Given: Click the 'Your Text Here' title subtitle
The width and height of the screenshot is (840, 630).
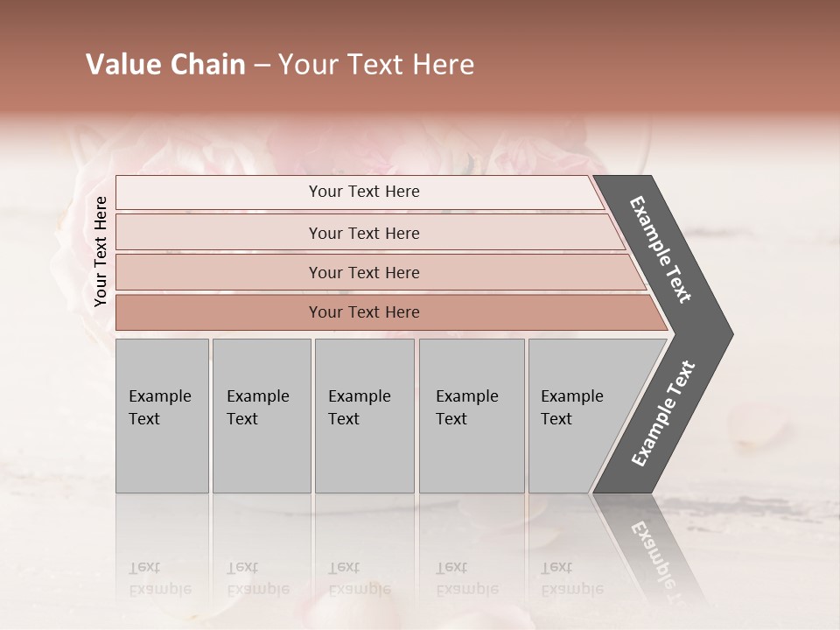Looking at the screenshot, I should coord(376,64).
